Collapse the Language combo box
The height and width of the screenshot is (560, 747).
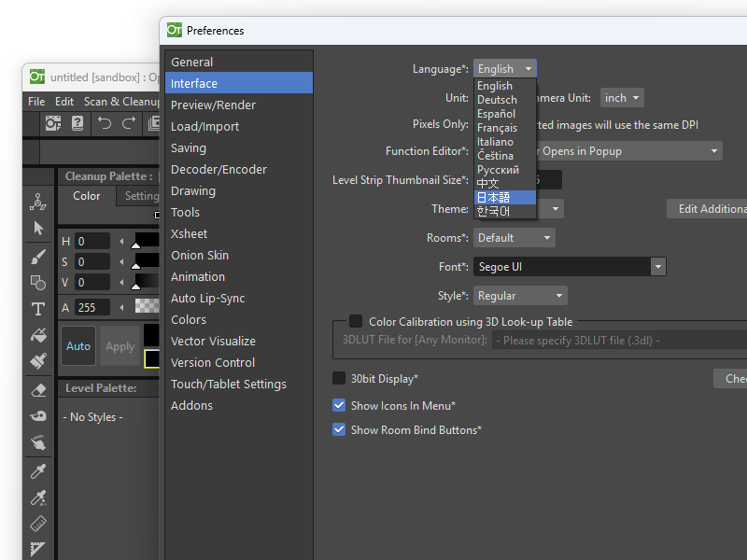pyautogui.click(x=505, y=68)
